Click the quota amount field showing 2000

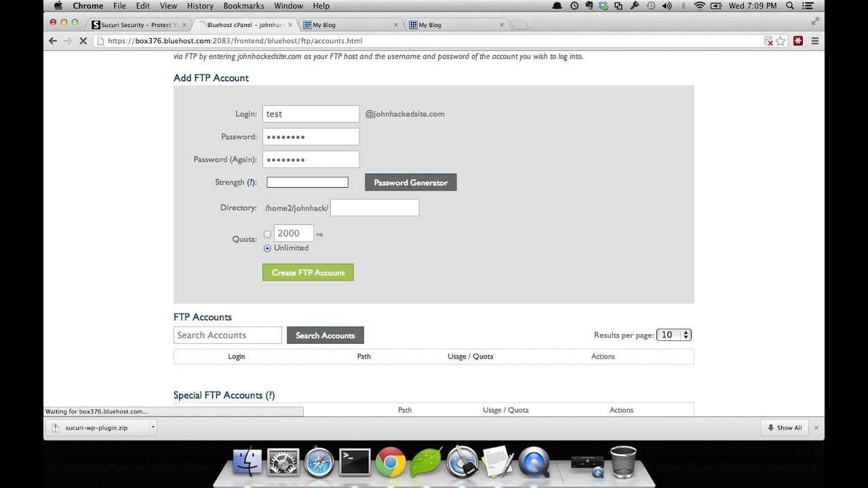294,233
